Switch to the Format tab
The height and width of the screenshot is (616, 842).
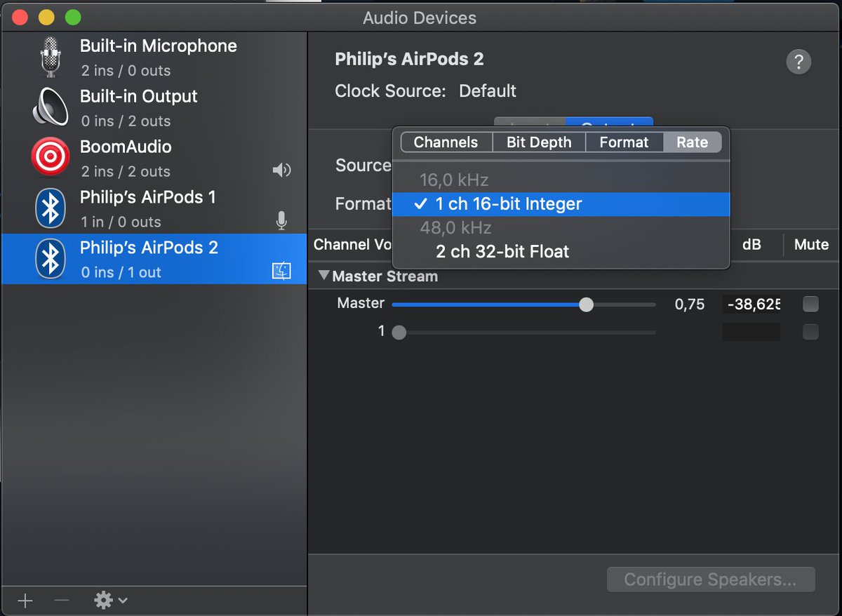click(624, 142)
